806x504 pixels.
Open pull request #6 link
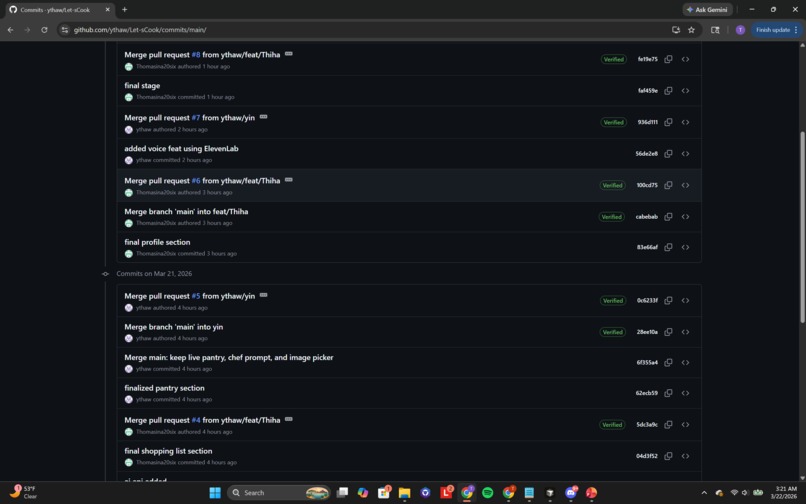pos(196,181)
